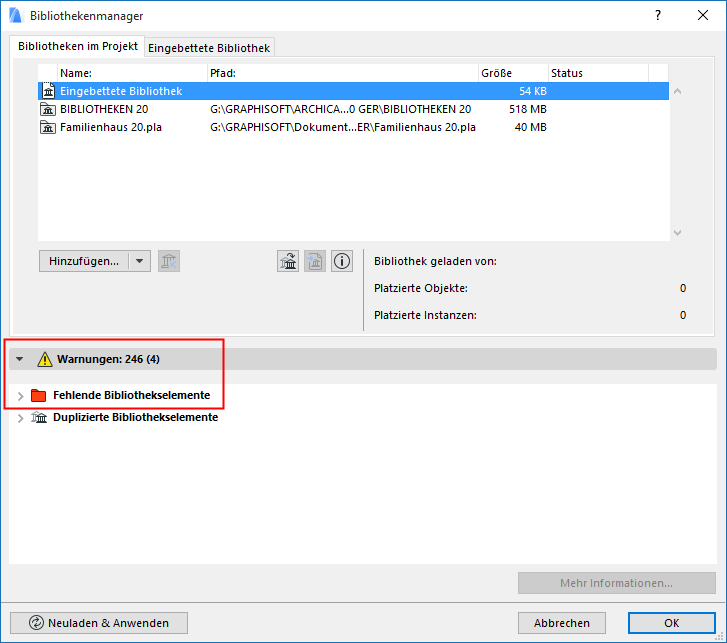The height and width of the screenshot is (643, 727).
Task: Click the Größe column header
Action: [x=513, y=73]
